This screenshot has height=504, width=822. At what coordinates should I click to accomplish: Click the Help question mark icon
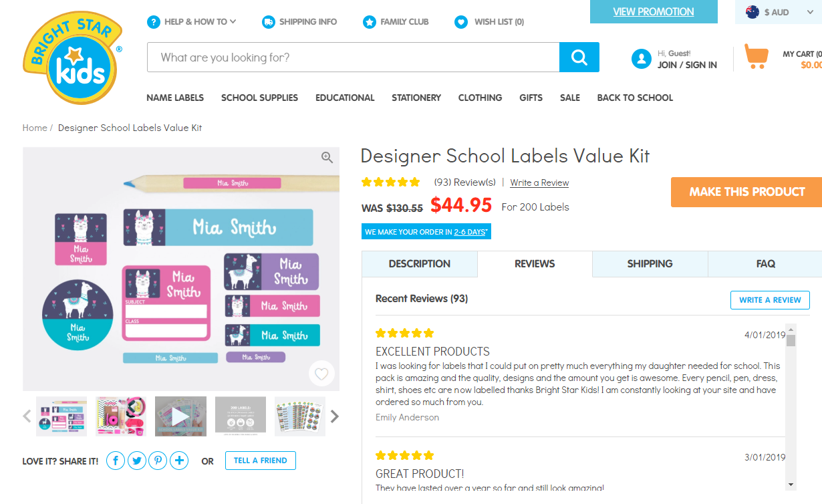point(154,22)
